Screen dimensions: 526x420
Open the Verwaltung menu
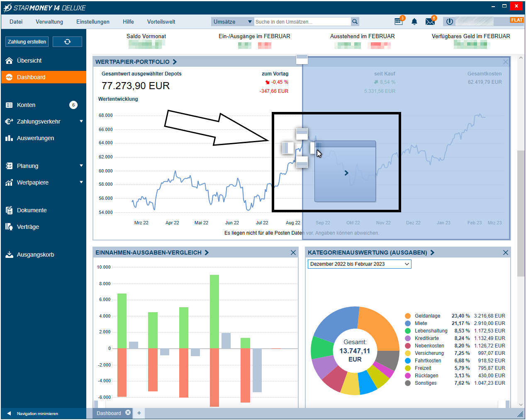(49, 22)
